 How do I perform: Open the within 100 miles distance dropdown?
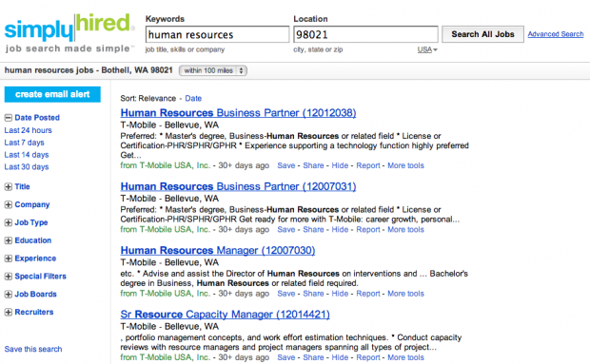[213, 70]
